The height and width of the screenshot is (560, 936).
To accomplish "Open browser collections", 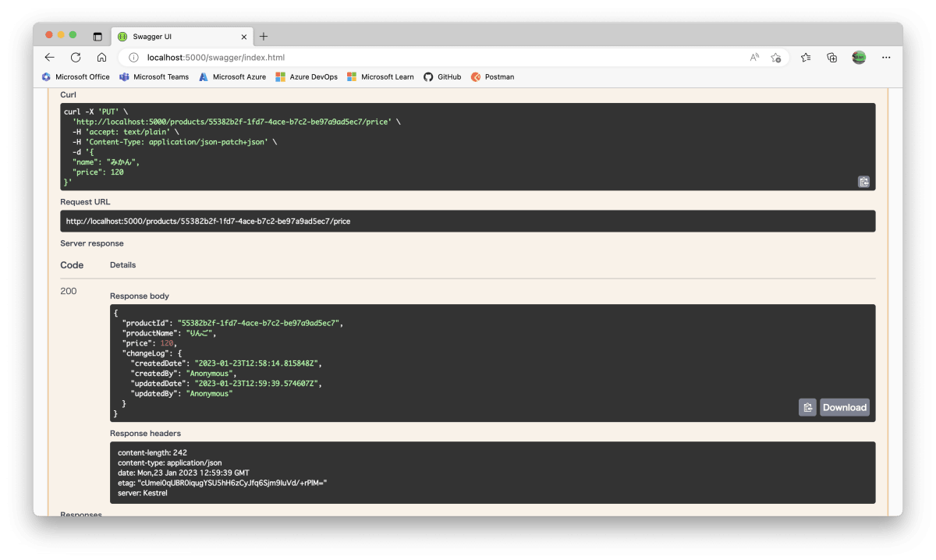I will pyautogui.click(x=832, y=58).
